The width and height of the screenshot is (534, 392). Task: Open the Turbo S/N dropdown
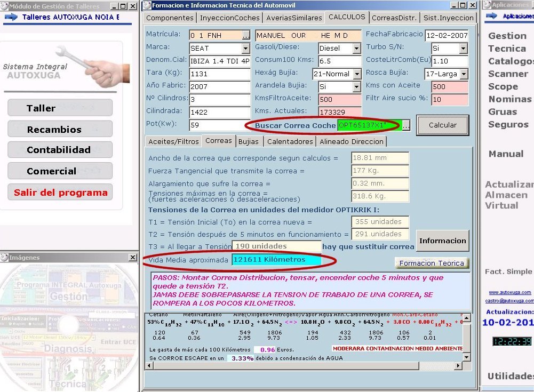pos(463,49)
